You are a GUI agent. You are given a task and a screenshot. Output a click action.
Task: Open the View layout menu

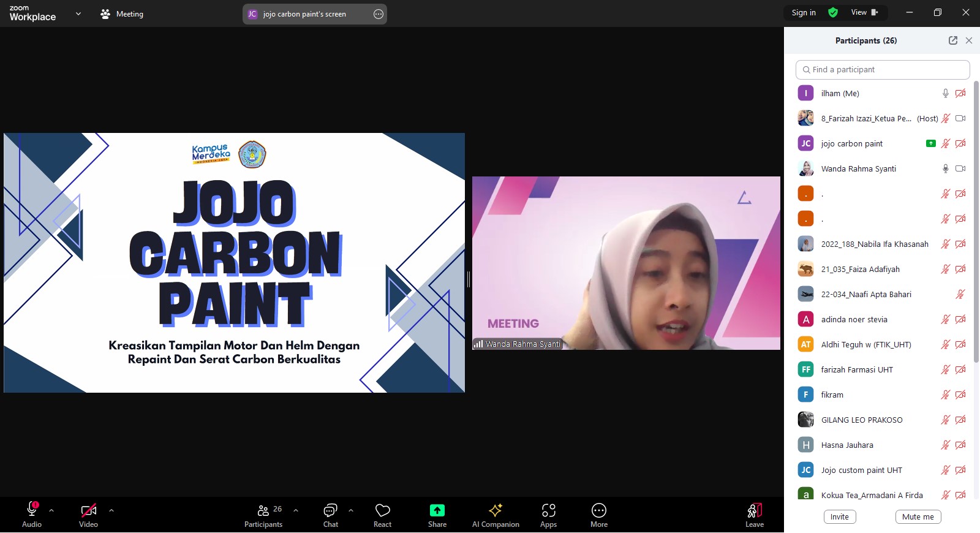point(864,12)
